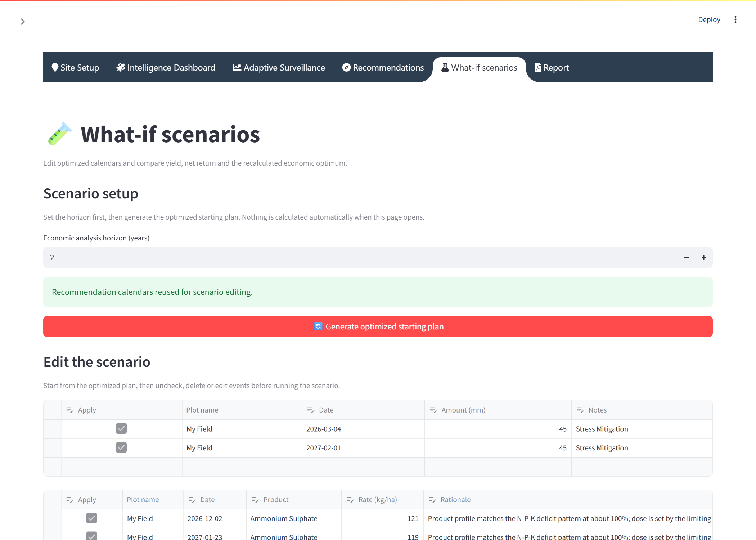Click the Deploy button
Image resolution: width=756 pixels, height=540 pixels.
point(709,19)
